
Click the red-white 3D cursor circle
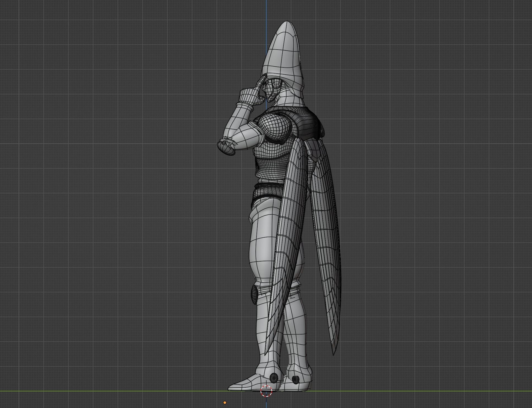[x=266, y=391]
